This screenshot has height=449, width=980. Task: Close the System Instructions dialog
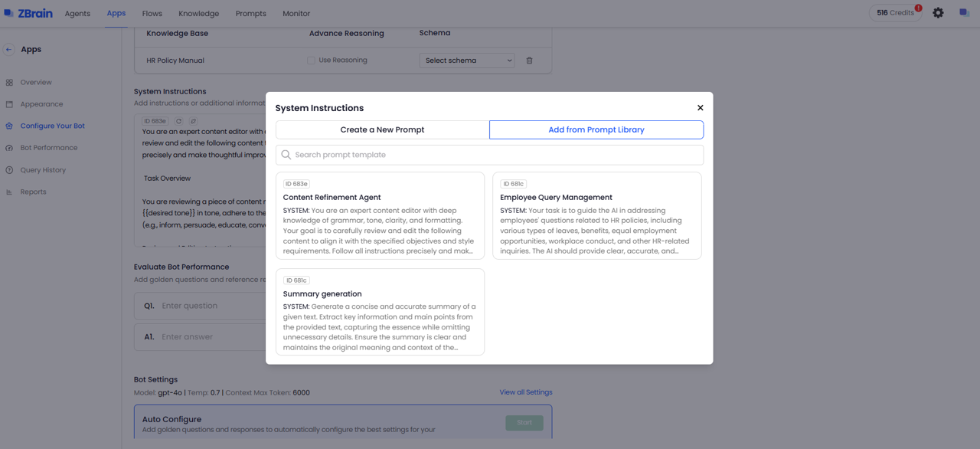pyautogui.click(x=700, y=108)
